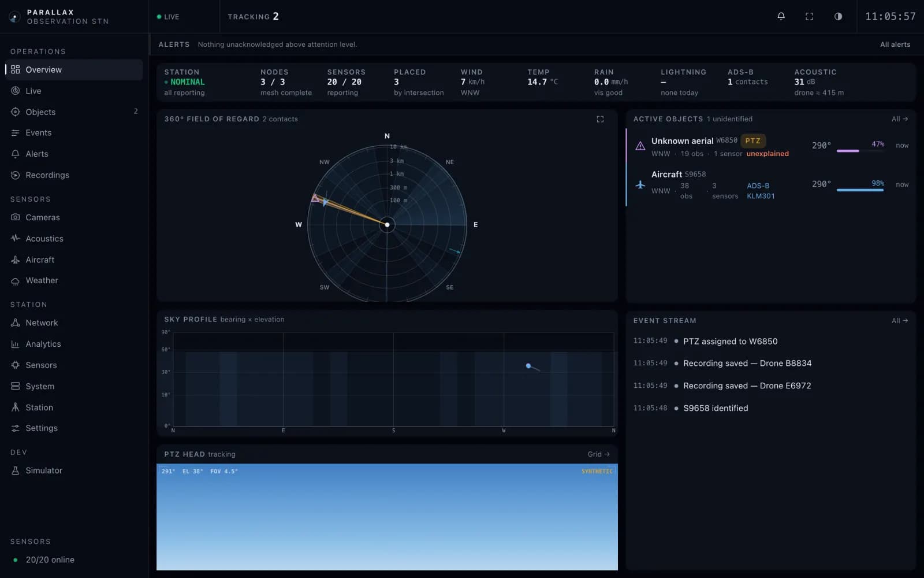Open the Events section

click(74, 132)
